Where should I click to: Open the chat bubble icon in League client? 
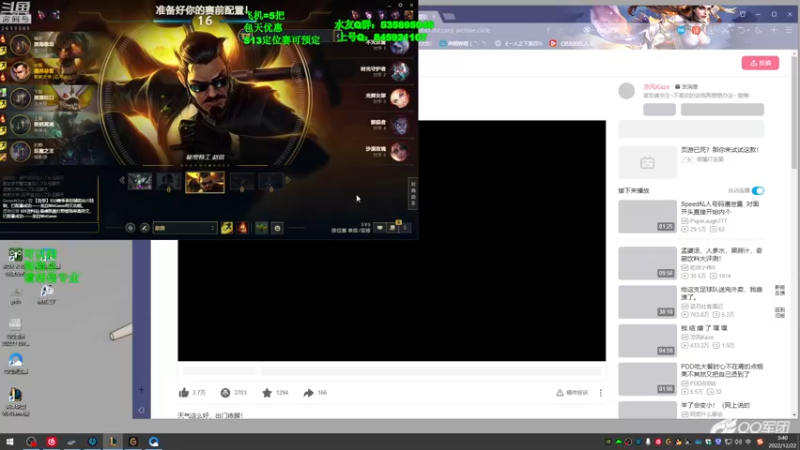coord(380,228)
